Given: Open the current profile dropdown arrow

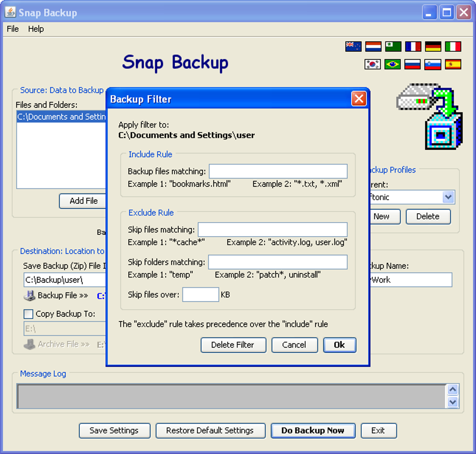Looking at the screenshot, I should point(448,197).
